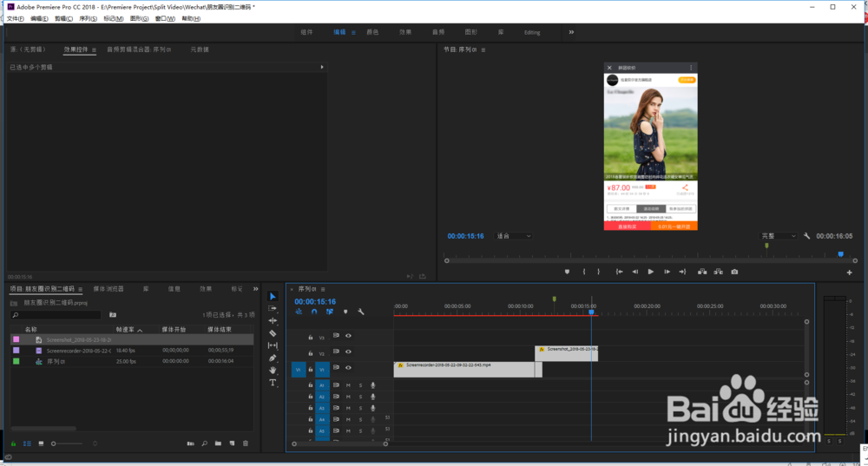This screenshot has width=868, height=466.
Task: Select the Ripple Edit tool
Action: pyautogui.click(x=273, y=320)
